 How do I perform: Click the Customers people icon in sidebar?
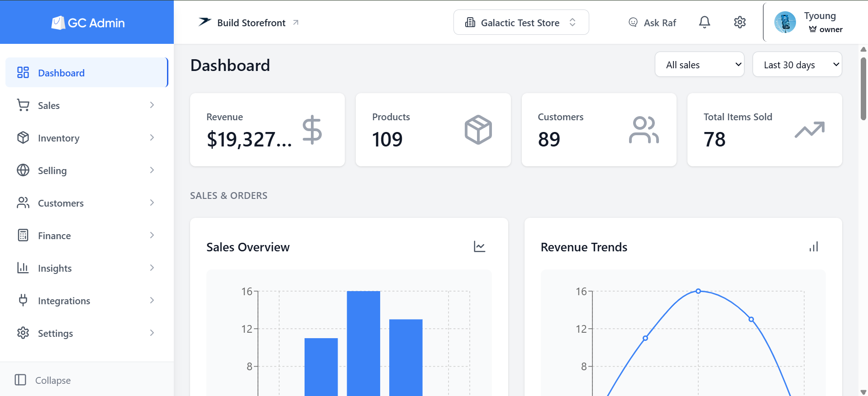tap(23, 203)
